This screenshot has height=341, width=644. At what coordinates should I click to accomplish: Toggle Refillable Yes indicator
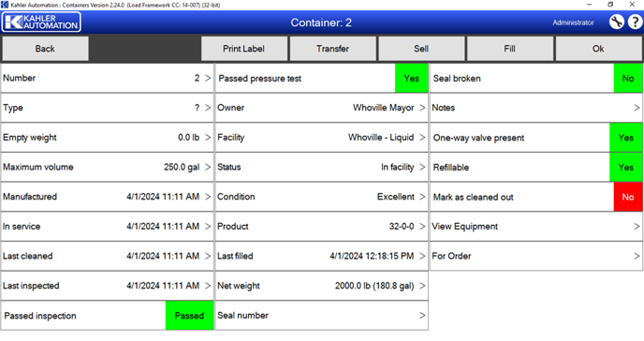[626, 167]
